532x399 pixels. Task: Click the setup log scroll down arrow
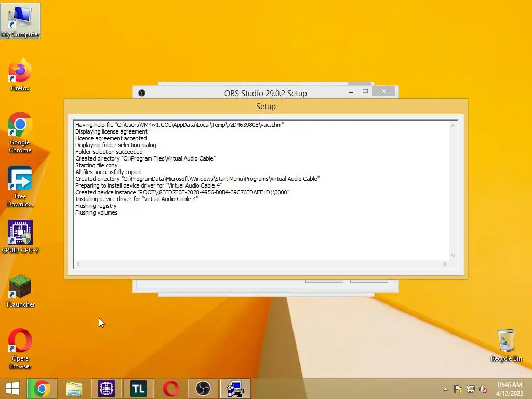tap(453, 256)
